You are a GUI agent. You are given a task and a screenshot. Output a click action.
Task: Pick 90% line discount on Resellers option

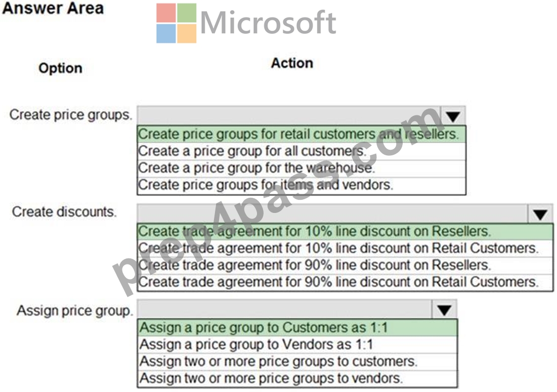[x=345, y=265]
